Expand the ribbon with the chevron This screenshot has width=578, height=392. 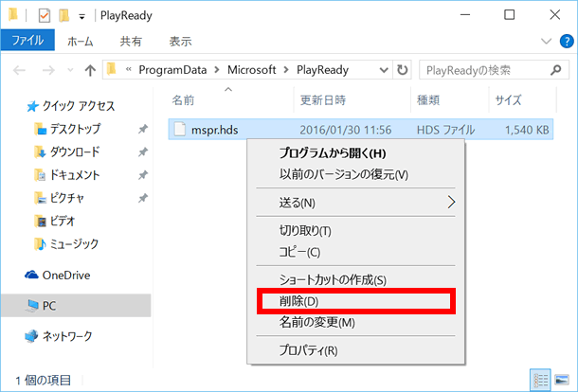tap(546, 41)
